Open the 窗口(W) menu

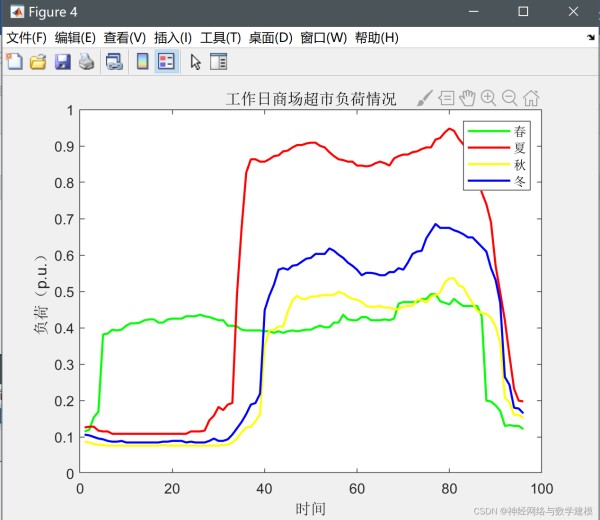point(323,38)
